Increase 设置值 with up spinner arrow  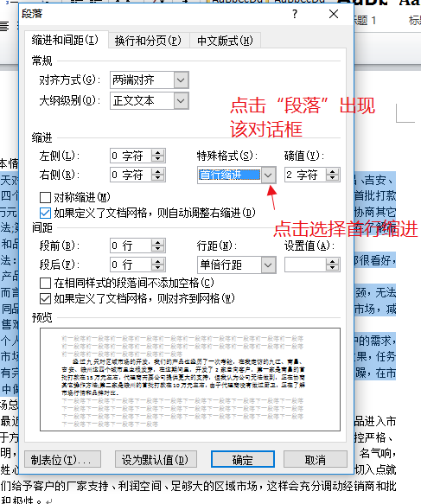tap(332, 261)
